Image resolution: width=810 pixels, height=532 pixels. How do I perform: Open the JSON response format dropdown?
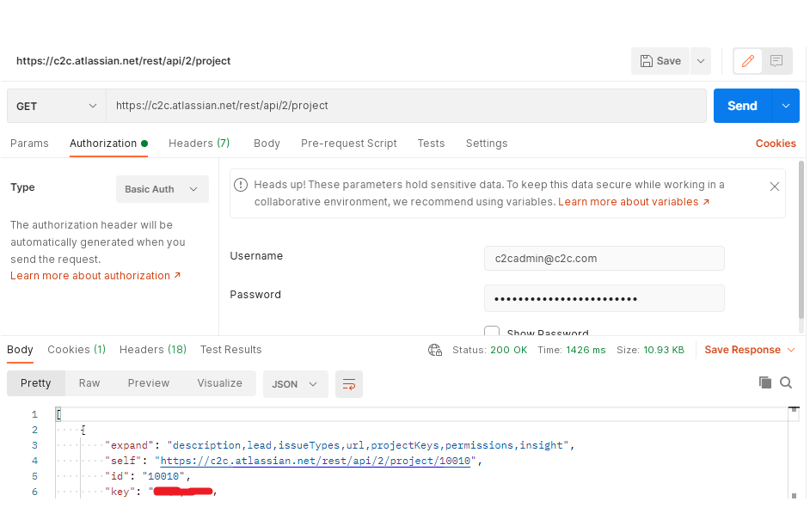(295, 384)
